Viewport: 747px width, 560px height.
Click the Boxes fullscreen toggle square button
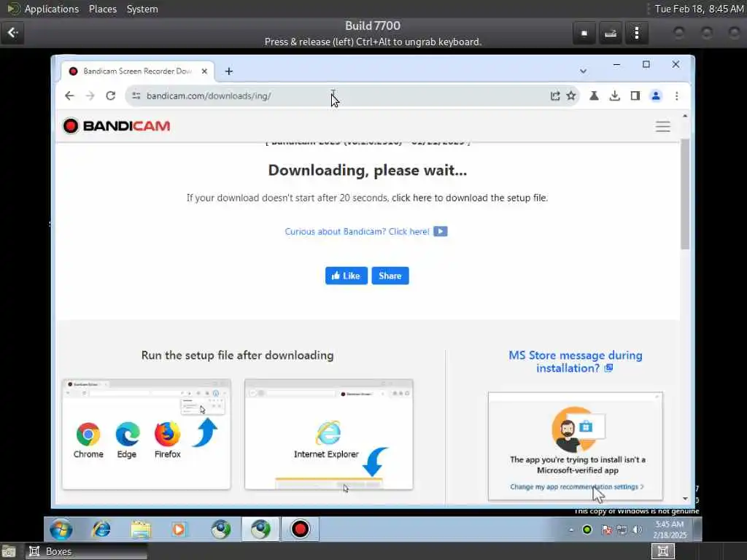point(584,34)
